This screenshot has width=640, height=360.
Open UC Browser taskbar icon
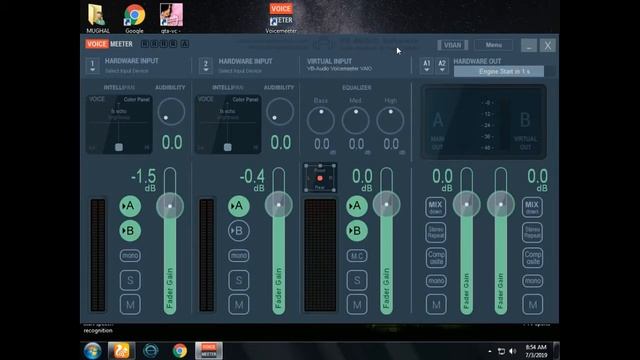pyautogui.click(x=121, y=351)
